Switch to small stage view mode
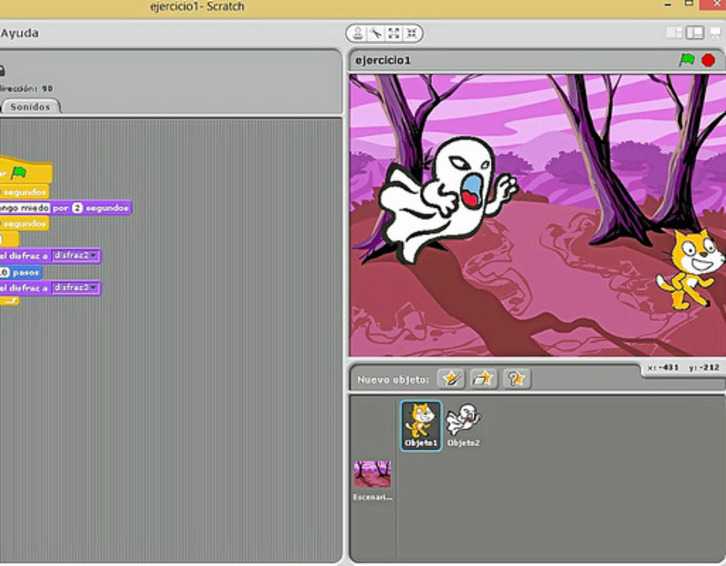The image size is (726, 566). point(675,33)
